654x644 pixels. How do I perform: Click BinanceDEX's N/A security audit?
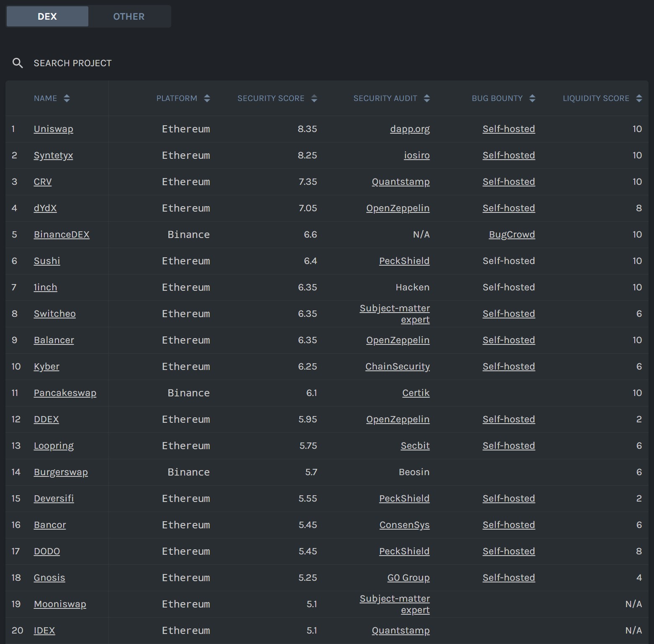click(x=421, y=235)
